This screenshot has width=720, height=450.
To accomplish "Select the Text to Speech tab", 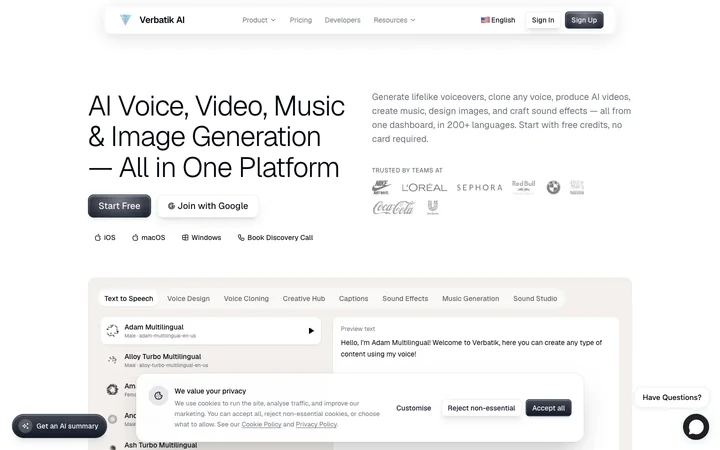I will pos(129,298).
